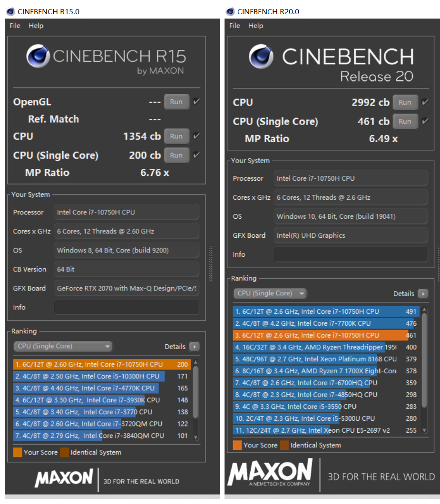Toggle CPU (Single Core) checkbox in R15
This screenshot has width=440, height=504.
click(196, 155)
